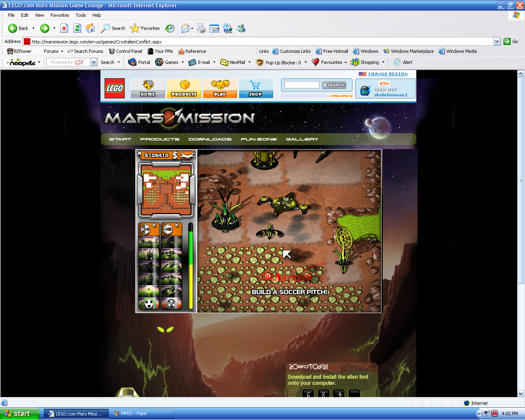Image resolution: width=525 pixels, height=420 pixels.
Task: Click the system tray clock showing 4:02 PM
Action: tap(510, 413)
